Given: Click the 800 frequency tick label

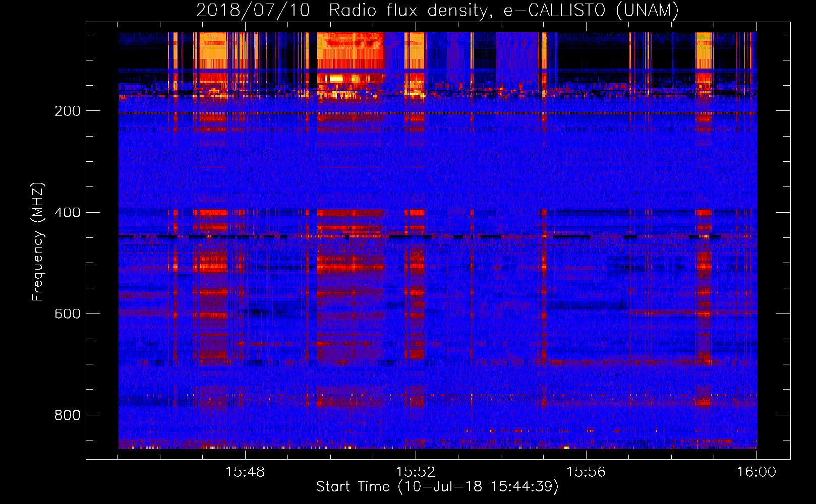Looking at the screenshot, I should [x=68, y=415].
